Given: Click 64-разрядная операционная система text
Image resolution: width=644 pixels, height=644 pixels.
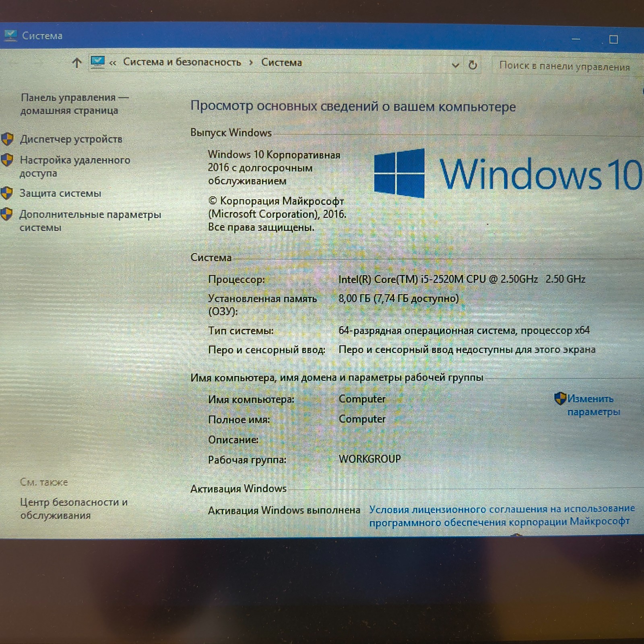Looking at the screenshot, I should (464, 330).
